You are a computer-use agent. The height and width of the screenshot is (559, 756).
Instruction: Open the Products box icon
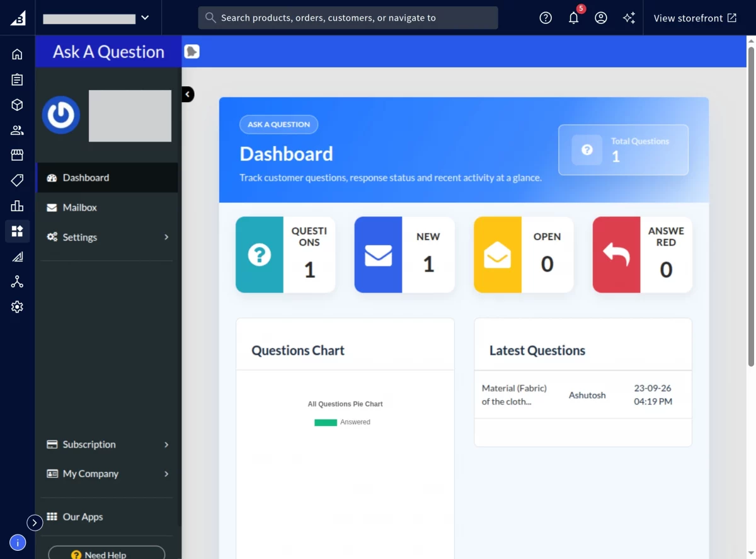[x=17, y=105]
